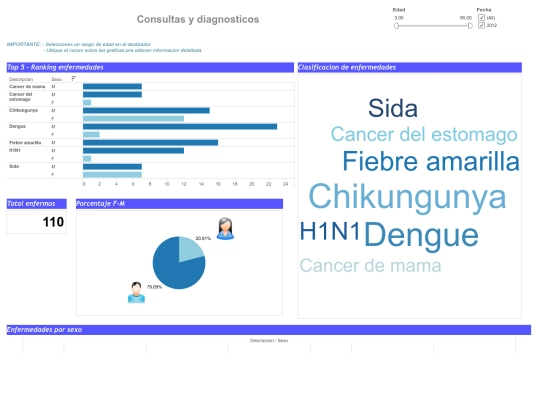
Task: Click 'Cancer del estomago' in word cloud
Action: point(424,134)
